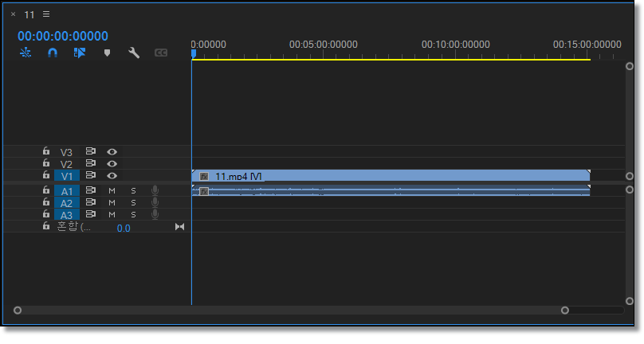Enable voice-over record on A3
644x344 pixels.
click(155, 214)
